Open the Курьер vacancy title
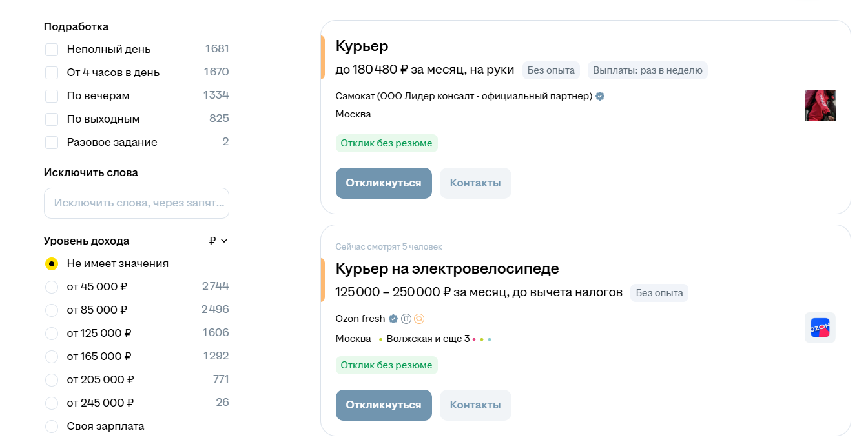The width and height of the screenshot is (868, 442). coord(361,46)
